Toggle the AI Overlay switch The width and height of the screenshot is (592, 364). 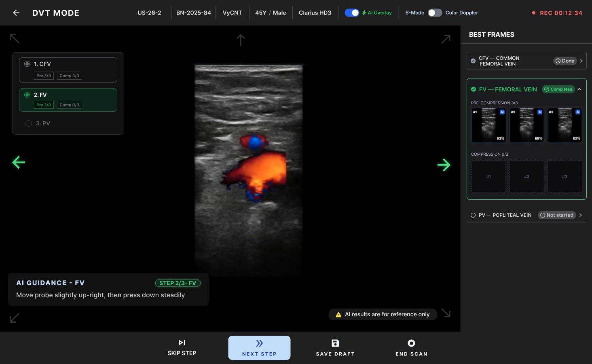[x=352, y=13]
